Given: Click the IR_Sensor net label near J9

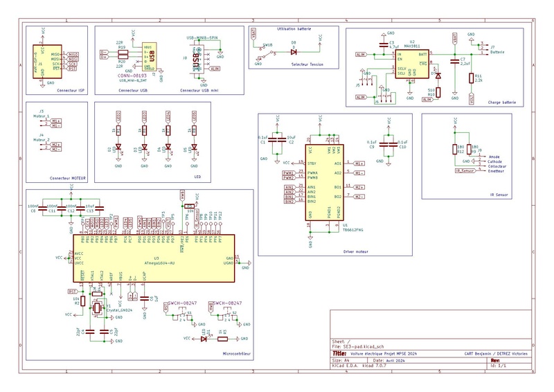Looking at the screenshot, I should pyautogui.click(x=465, y=171).
